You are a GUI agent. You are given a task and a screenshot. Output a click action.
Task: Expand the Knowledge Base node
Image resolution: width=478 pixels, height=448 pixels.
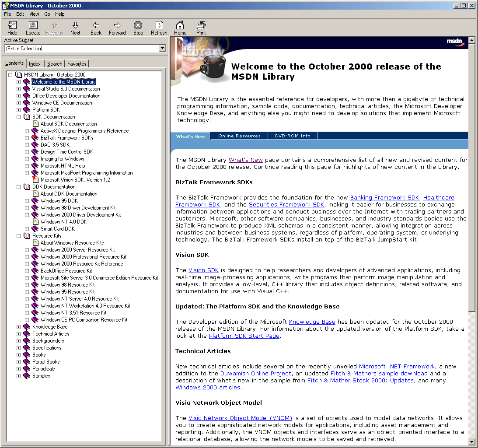[19, 327]
